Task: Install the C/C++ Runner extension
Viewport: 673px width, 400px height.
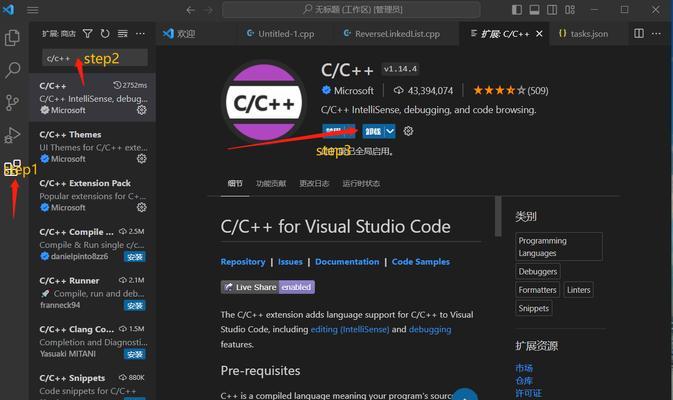Action: point(135,306)
